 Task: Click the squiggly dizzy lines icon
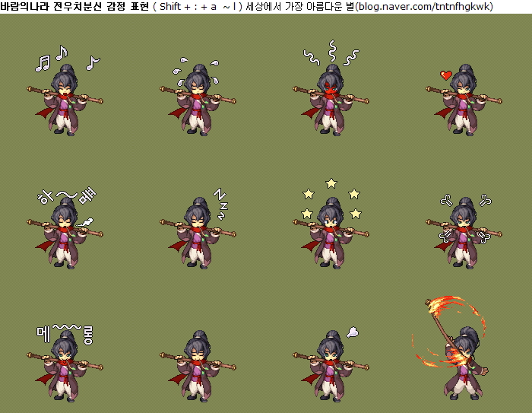coord(331,54)
